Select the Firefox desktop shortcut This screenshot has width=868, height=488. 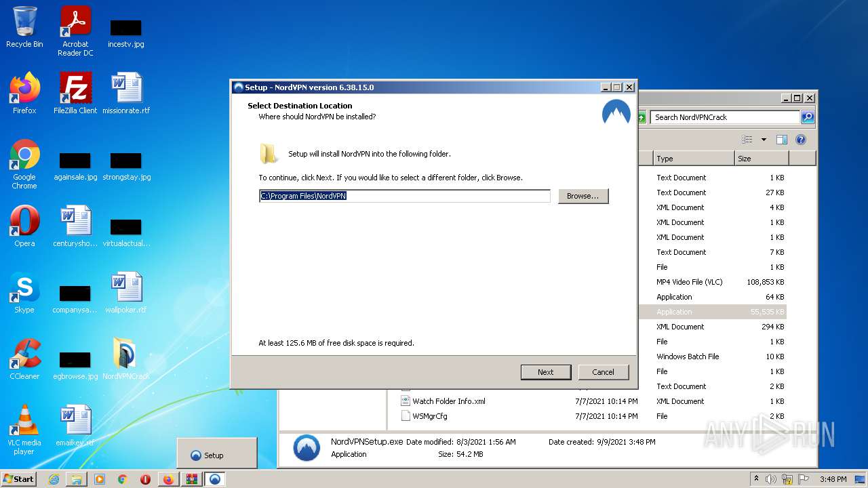[x=24, y=93]
